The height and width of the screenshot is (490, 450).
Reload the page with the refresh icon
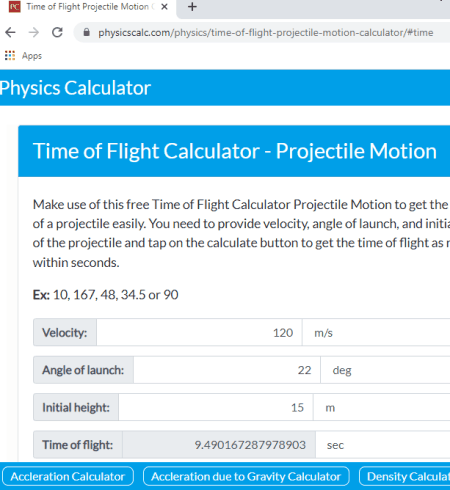[57, 32]
